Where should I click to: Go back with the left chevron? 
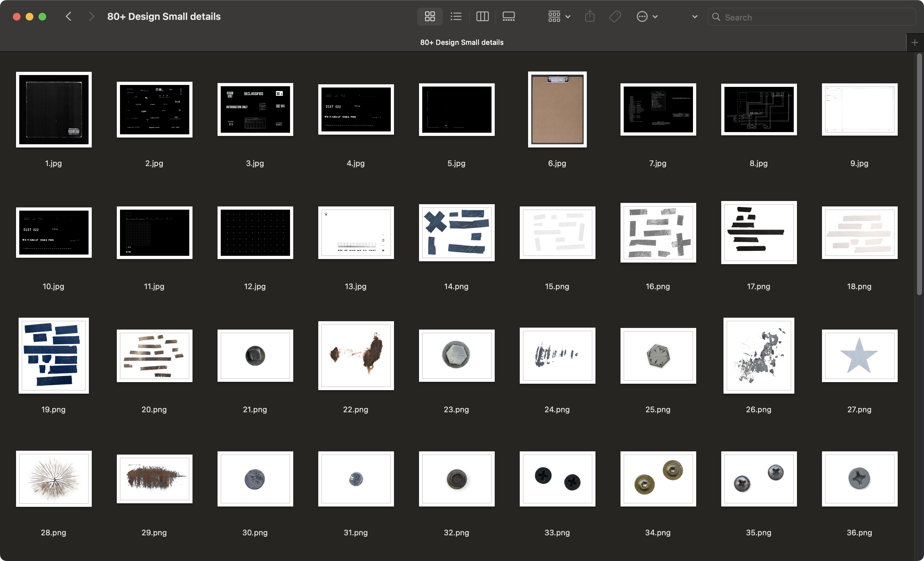pyautogui.click(x=69, y=16)
